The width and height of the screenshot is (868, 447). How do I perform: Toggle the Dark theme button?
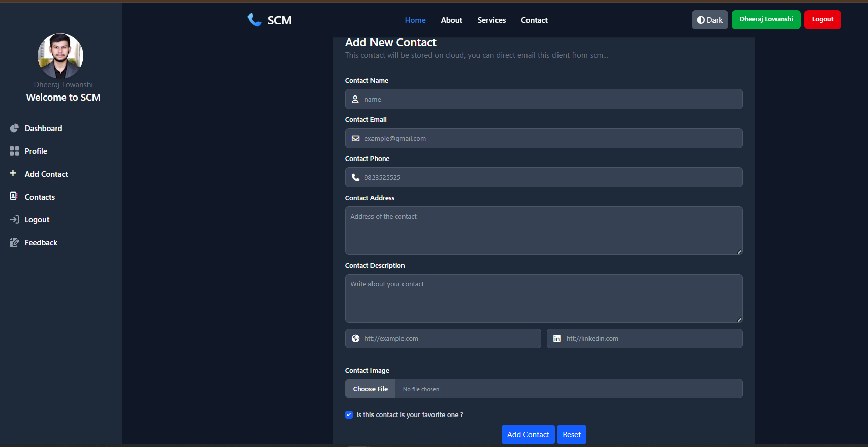pos(709,20)
